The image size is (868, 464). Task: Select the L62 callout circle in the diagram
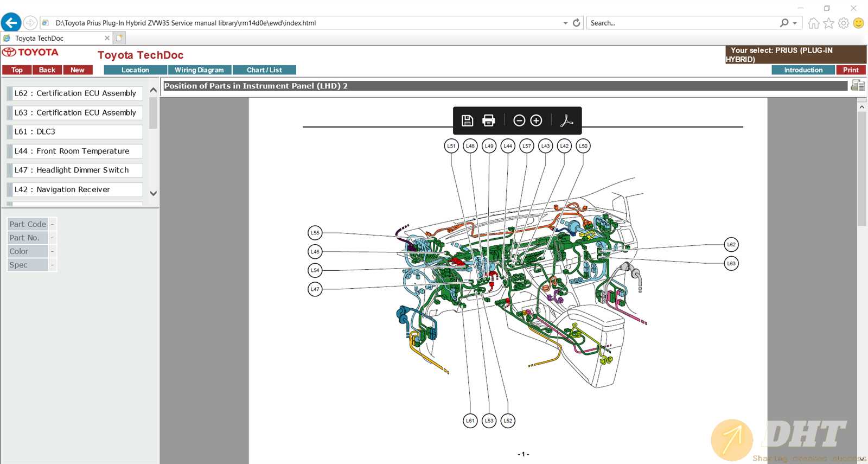click(x=731, y=245)
